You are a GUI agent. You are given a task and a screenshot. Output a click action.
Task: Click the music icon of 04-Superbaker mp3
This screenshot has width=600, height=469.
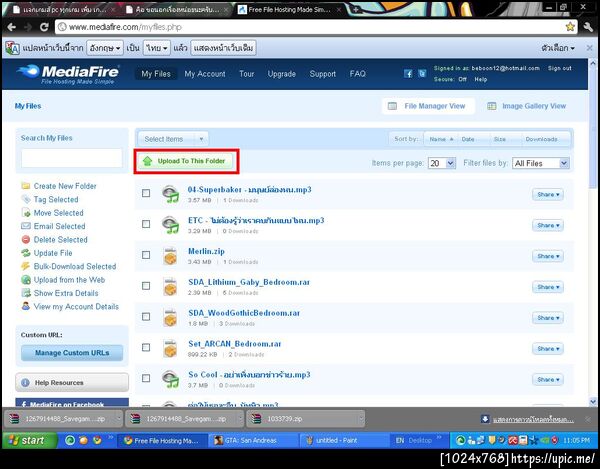[170, 194]
